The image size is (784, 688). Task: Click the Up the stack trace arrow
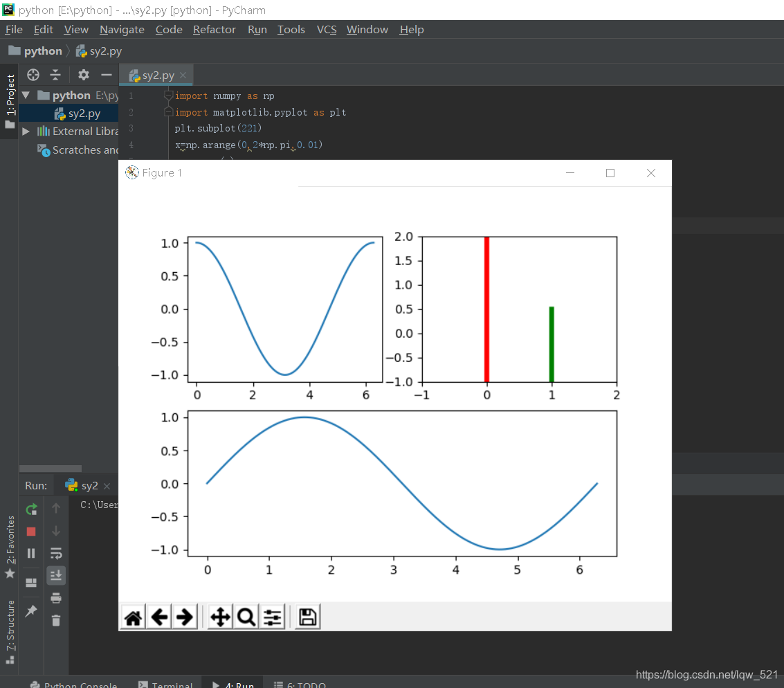56,509
